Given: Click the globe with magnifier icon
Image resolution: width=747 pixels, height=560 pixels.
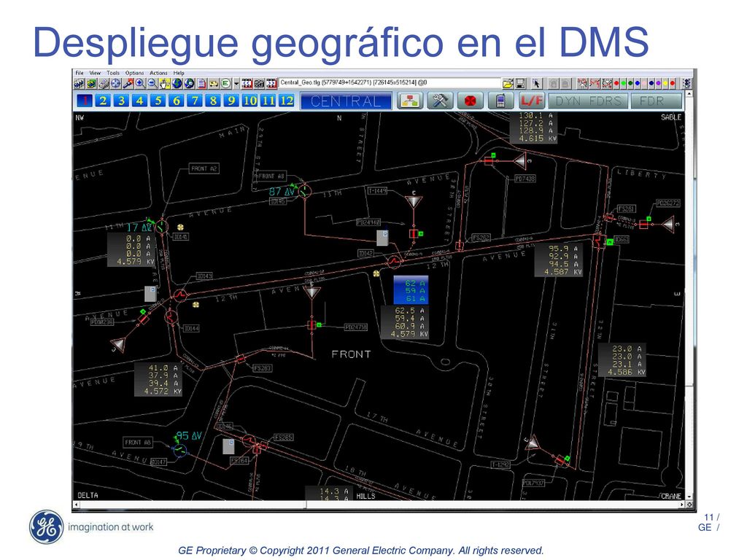Looking at the screenshot, I should click(189, 84).
